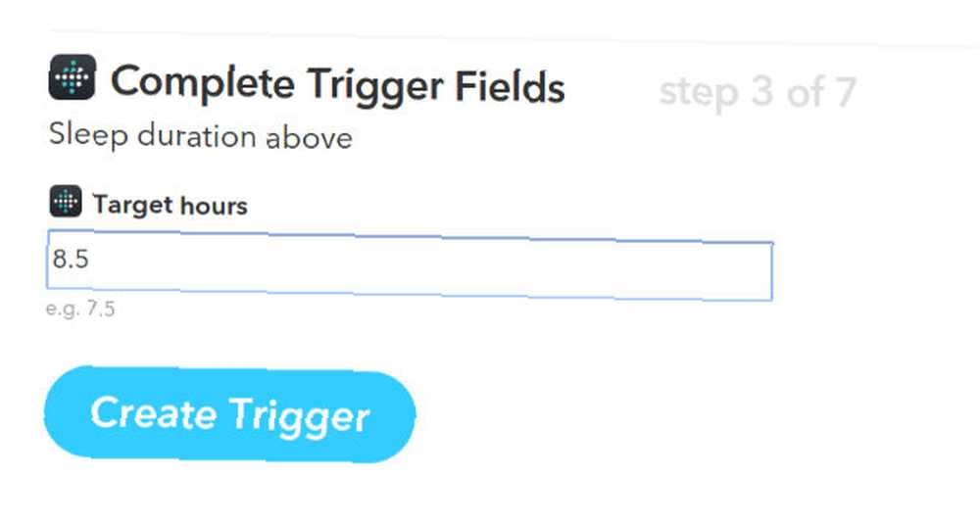Click the large Fitbit icon beside the heading
980x524 pixels.
(72, 77)
